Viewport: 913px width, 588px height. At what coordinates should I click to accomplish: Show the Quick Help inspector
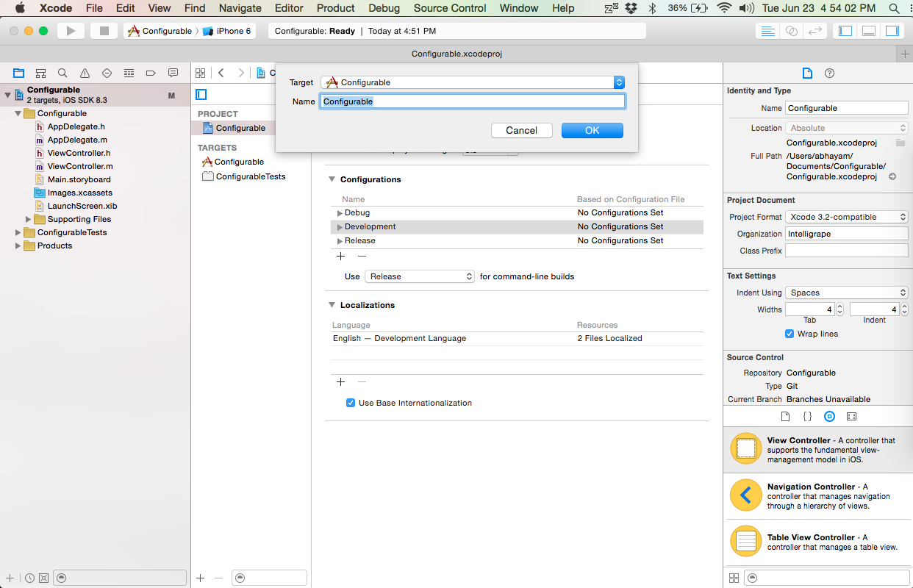pos(829,73)
